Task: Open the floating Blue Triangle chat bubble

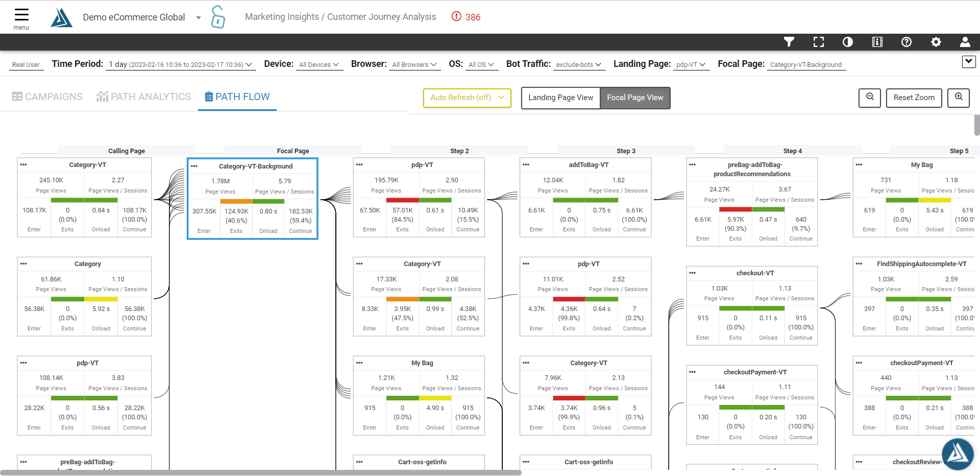Action: click(958, 454)
